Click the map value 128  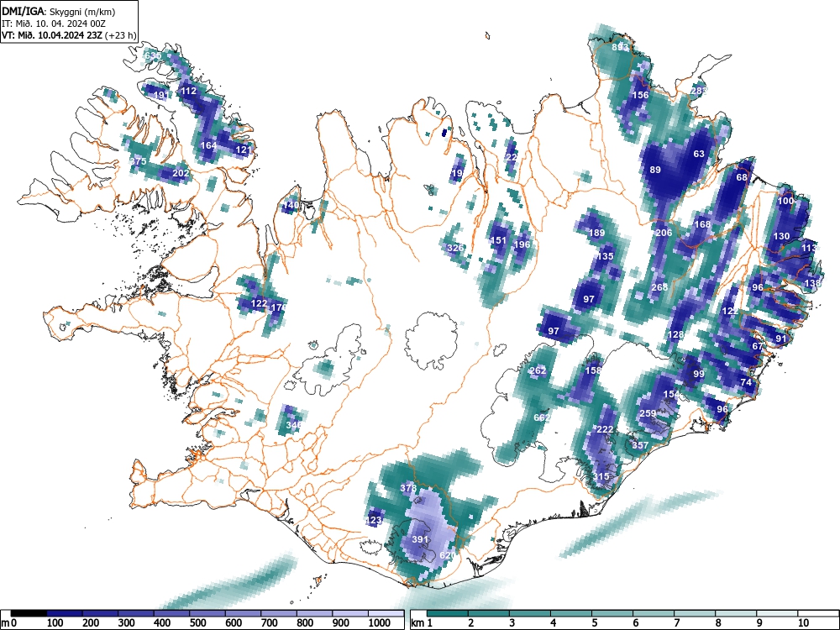pos(676,334)
